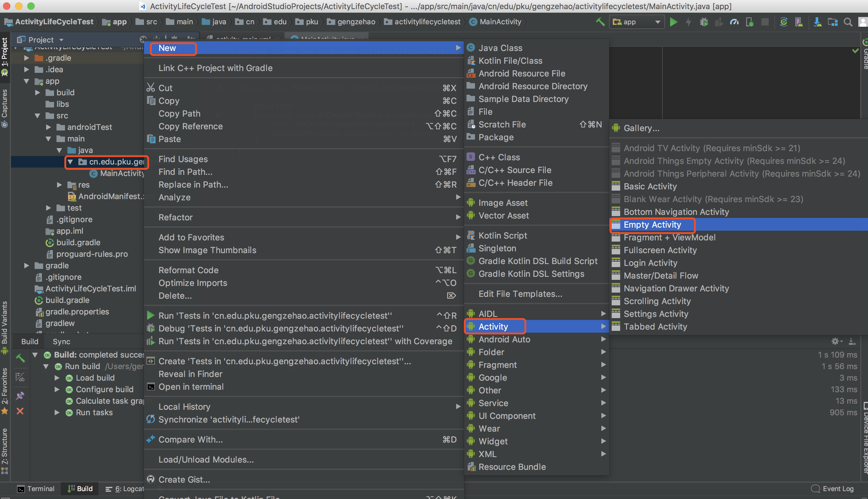Open the Refactor submenu
Image resolution: width=868 pixels, height=499 pixels.
tap(304, 217)
